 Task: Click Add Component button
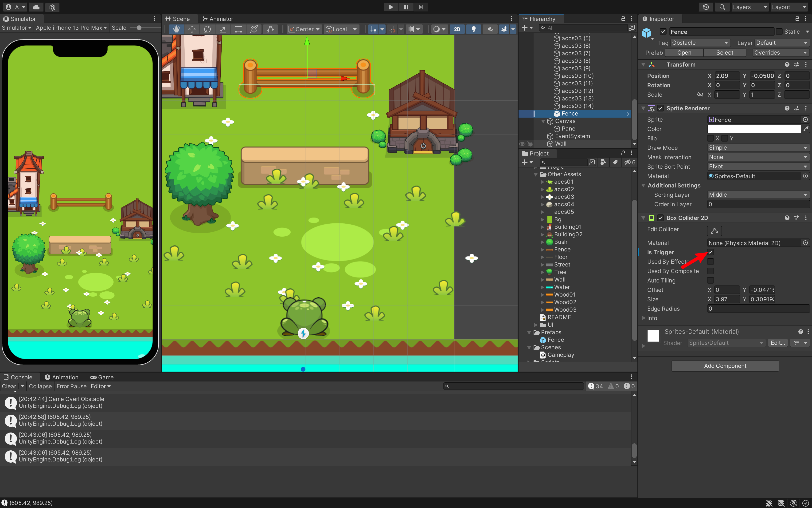point(725,366)
